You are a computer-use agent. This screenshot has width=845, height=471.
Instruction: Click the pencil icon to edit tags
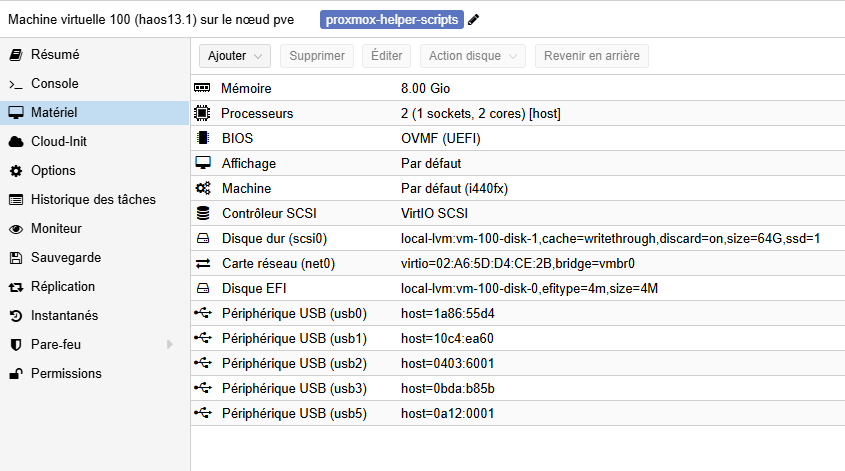click(473, 20)
